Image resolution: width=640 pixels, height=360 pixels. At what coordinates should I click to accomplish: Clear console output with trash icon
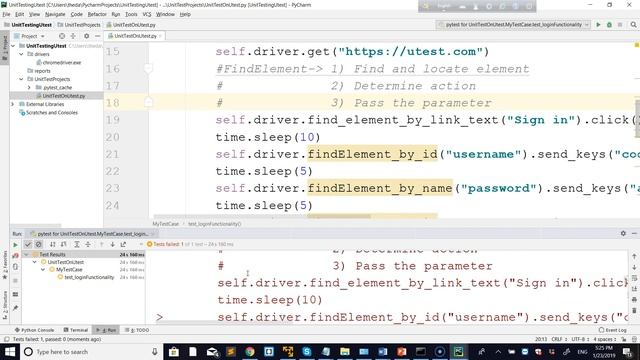pos(634,311)
